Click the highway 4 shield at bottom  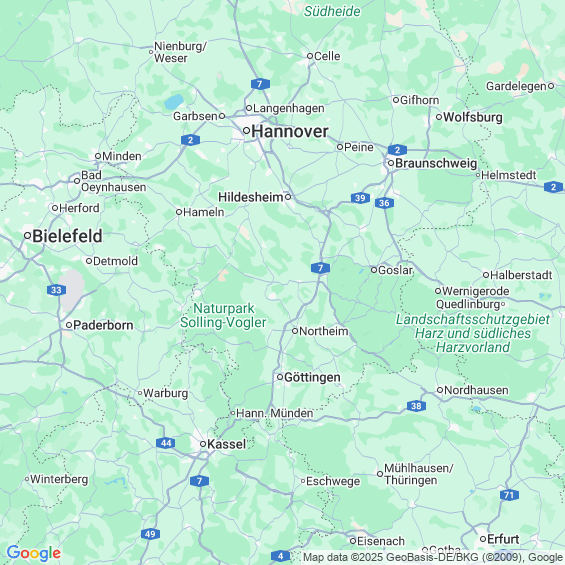280,556
